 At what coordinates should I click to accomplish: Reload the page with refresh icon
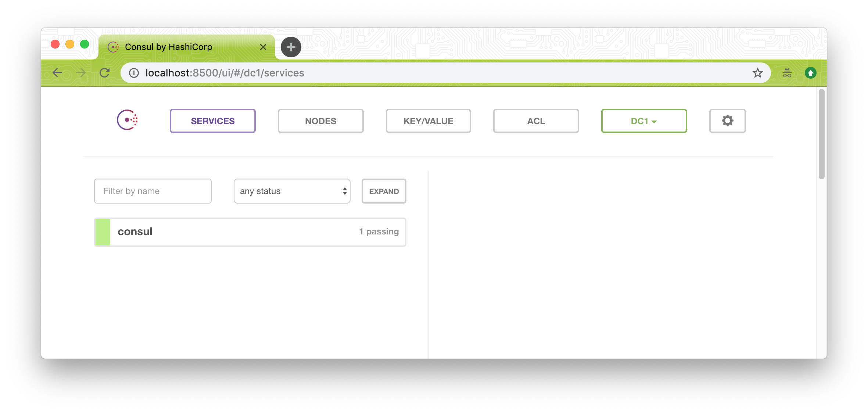point(105,73)
